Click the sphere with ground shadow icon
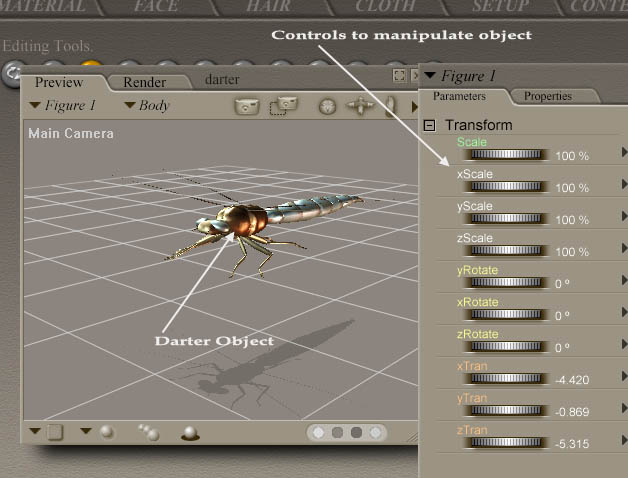This screenshot has width=628, height=478. [x=190, y=434]
